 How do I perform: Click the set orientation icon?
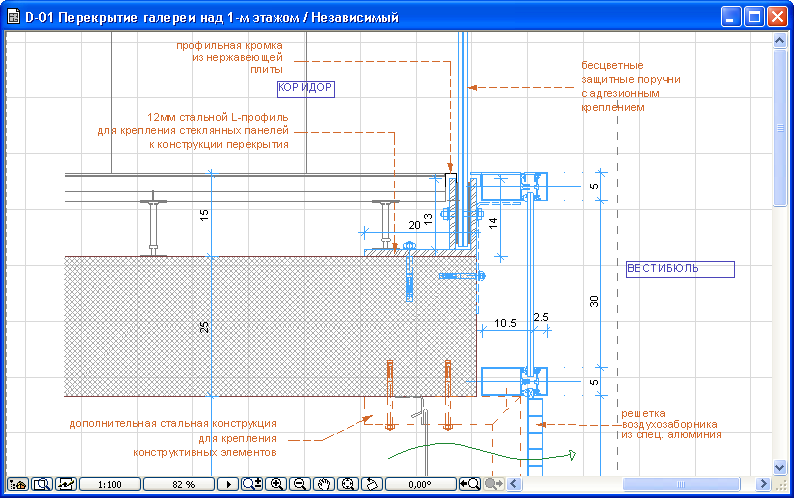coord(372,484)
